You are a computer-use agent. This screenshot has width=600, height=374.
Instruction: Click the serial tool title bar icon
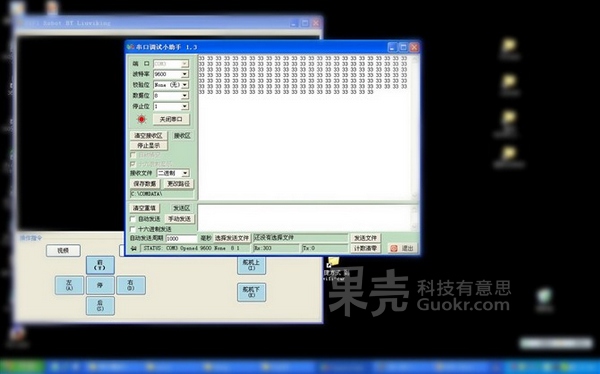coord(130,47)
